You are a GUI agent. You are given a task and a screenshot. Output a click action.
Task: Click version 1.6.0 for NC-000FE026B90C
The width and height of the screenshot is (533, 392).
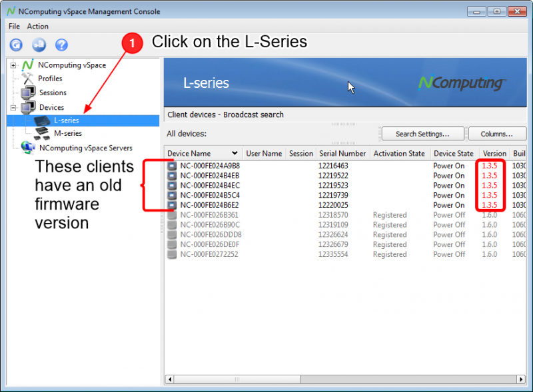490,225
